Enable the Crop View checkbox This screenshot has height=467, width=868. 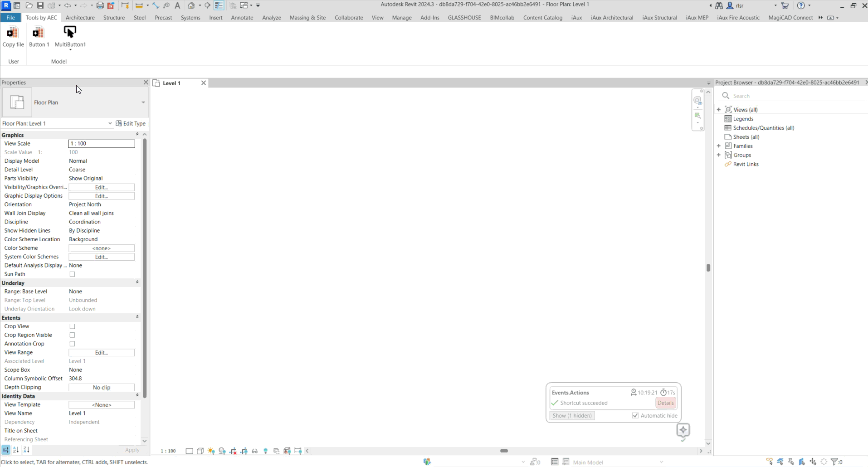tap(72, 326)
